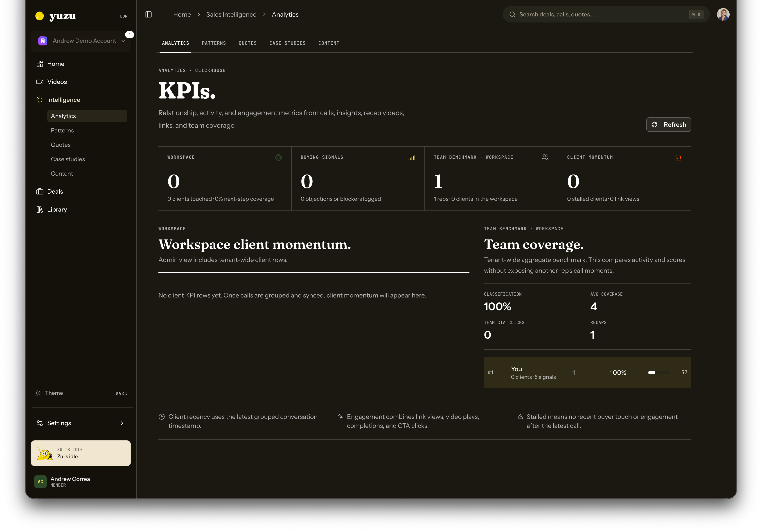Switch to the Case Studies tab
Viewport: 762px width, 532px height.
(287, 43)
